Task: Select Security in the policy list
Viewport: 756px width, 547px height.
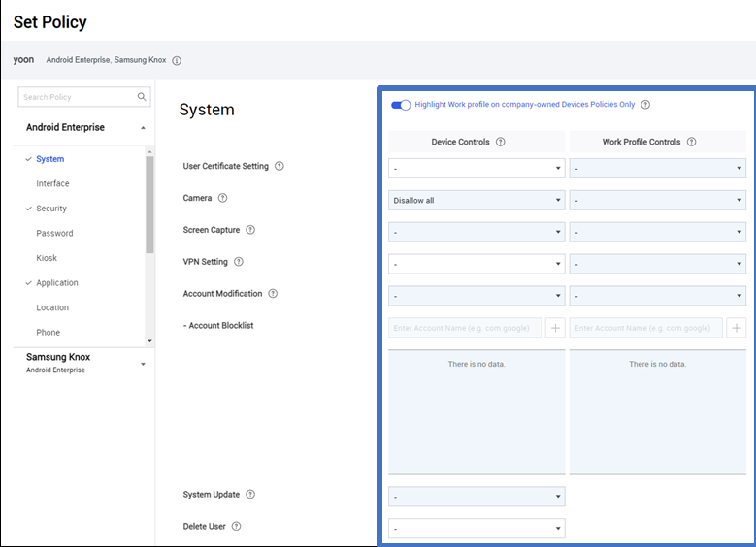Action: pos(51,209)
